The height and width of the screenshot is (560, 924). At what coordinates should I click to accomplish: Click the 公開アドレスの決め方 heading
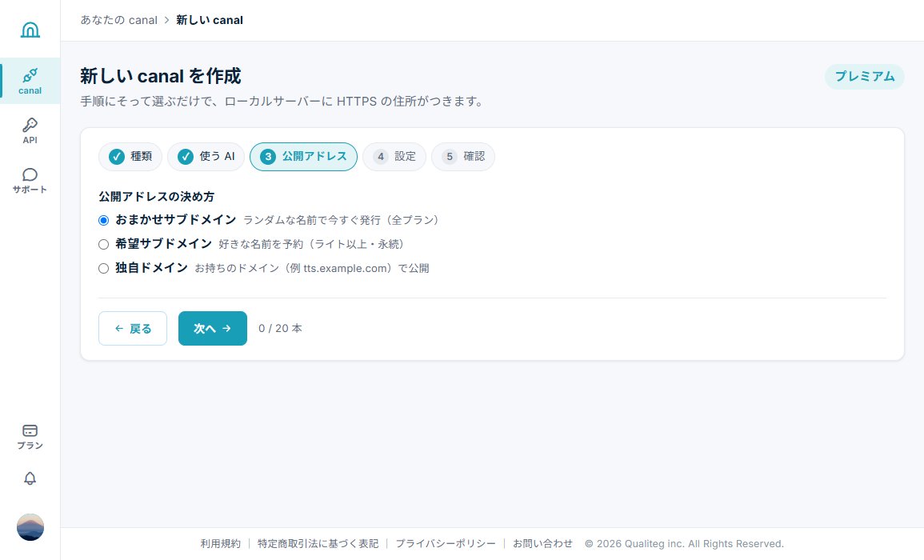pos(157,196)
